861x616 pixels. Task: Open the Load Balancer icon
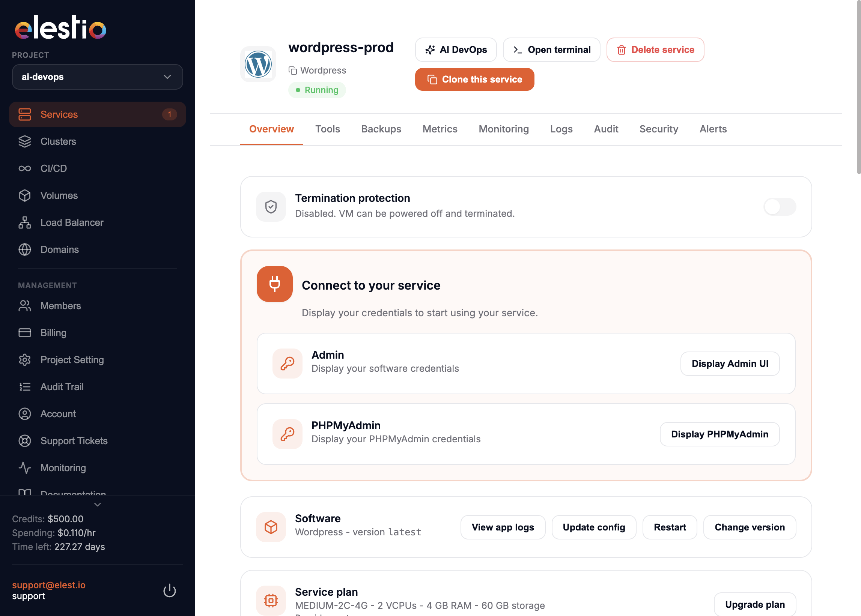point(25,222)
